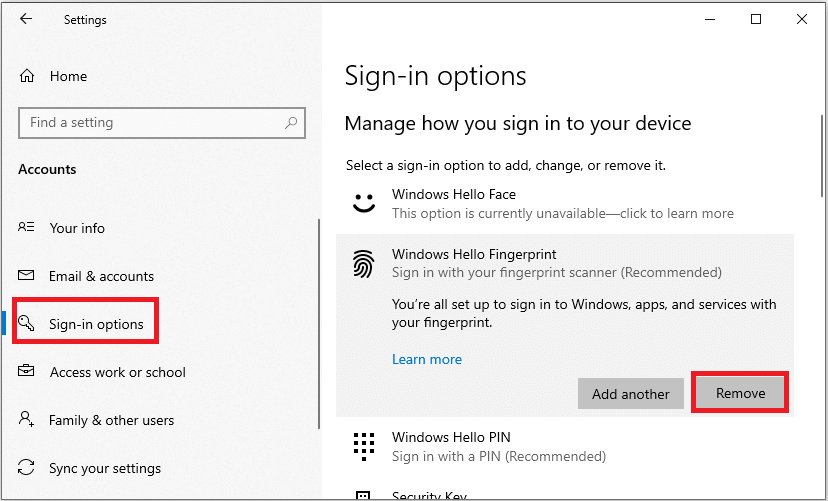This screenshot has width=828, height=501.
Task: Minimize the Settings window
Action: pos(711,20)
